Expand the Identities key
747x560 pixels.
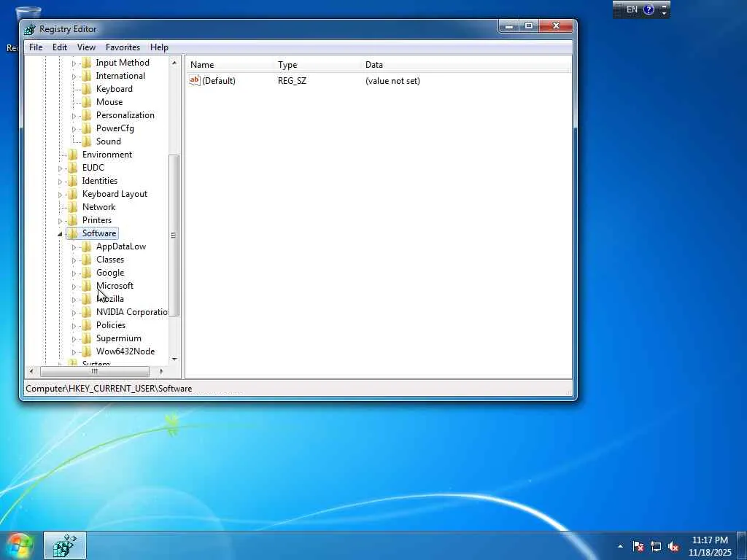point(60,182)
